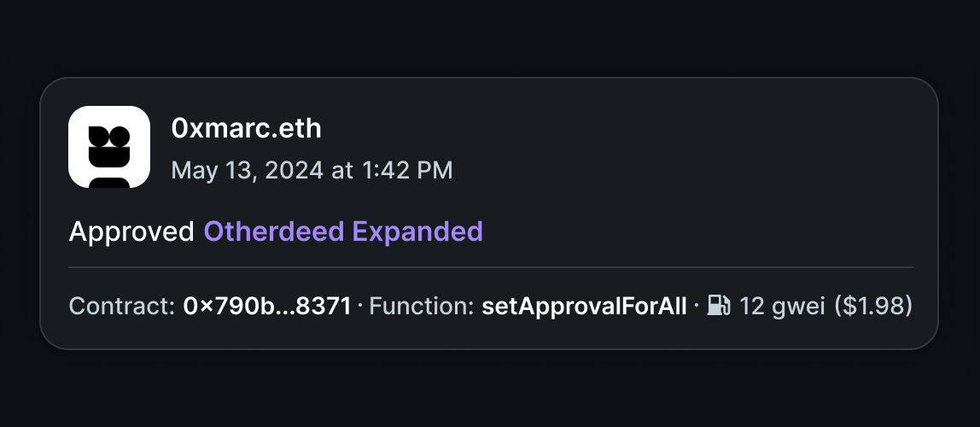980x427 pixels.
Task: Click the dot separator after contract address
Action: 360,307
